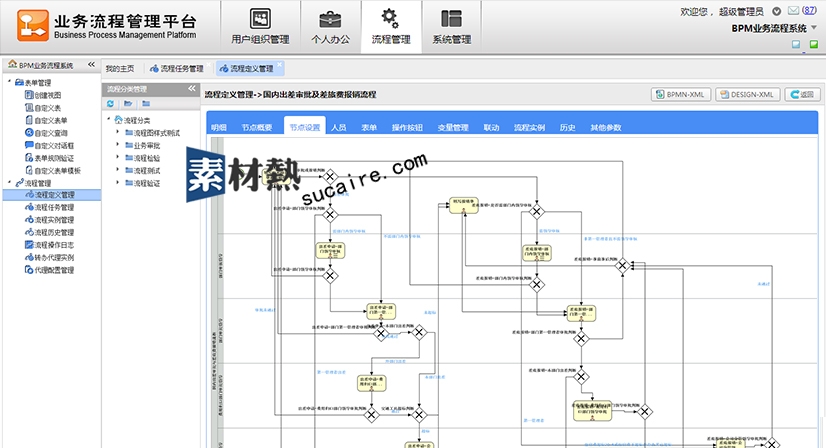Expand the 流程图样式测试 category
This screenshot has width=826, height=448.
pyautogui.click(x=117, y=132)
